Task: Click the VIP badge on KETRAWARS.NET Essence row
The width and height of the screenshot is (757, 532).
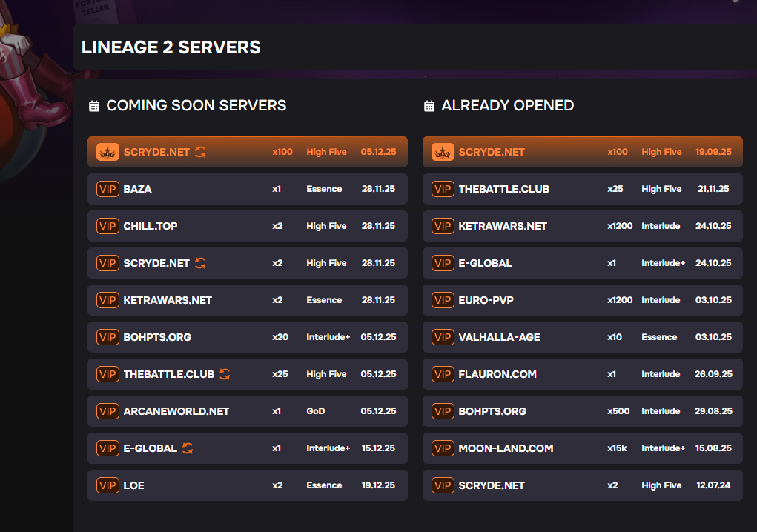Action: coord(108,300)
